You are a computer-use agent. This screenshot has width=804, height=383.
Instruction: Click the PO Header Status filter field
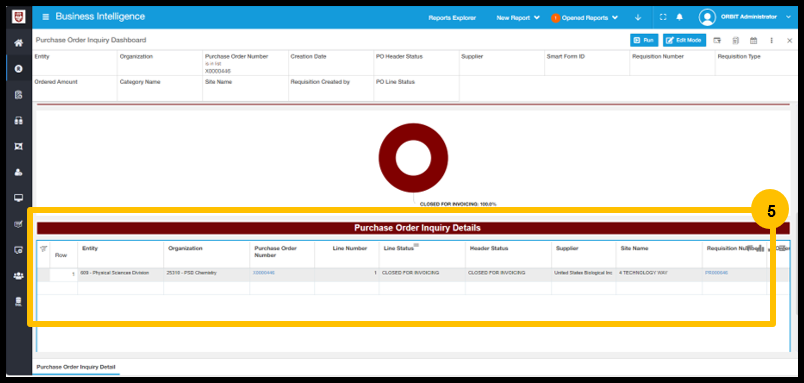pyautogui.click(x=416, y=63)
